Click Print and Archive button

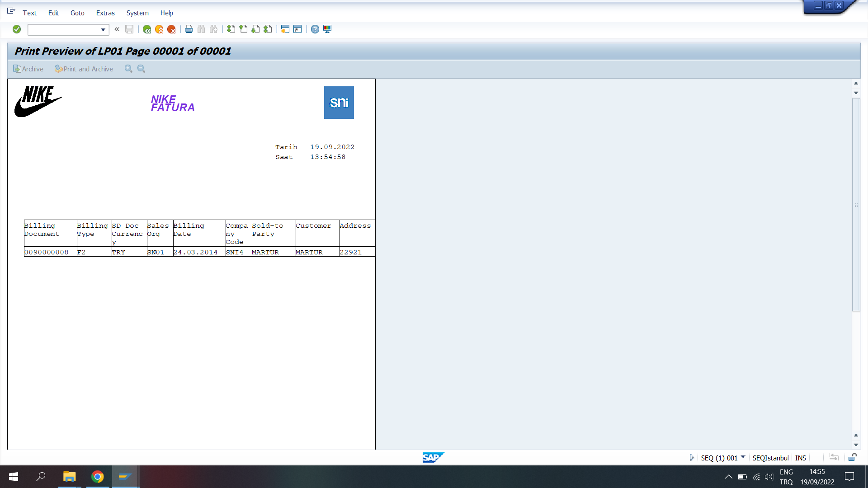tap(84, 69)
